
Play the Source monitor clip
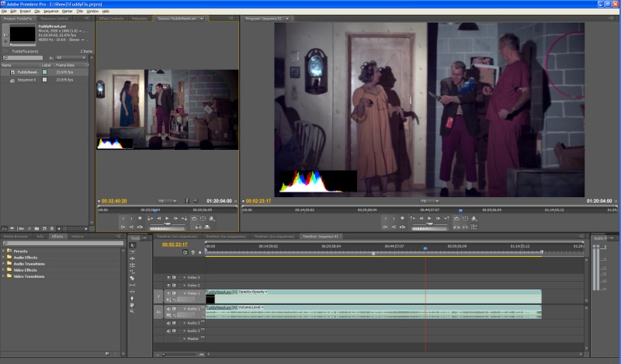[167, 219]
